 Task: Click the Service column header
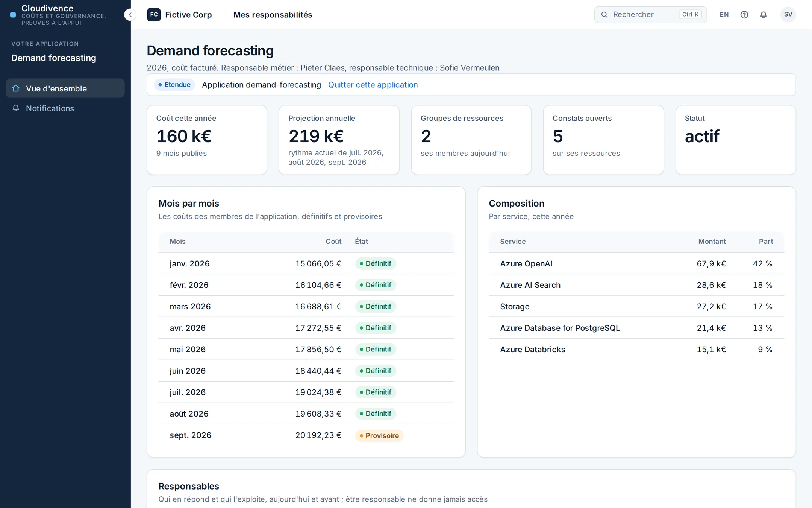click(513, 242)
